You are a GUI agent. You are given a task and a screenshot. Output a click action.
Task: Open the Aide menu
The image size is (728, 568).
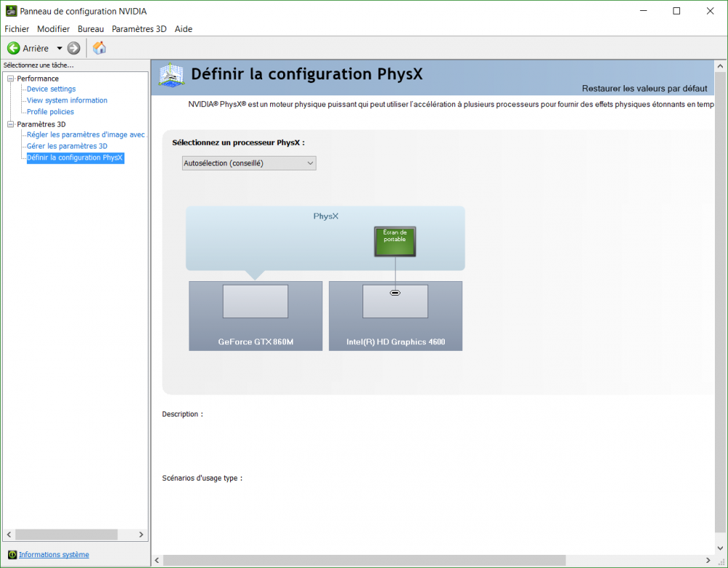click(x=183, y=29)
